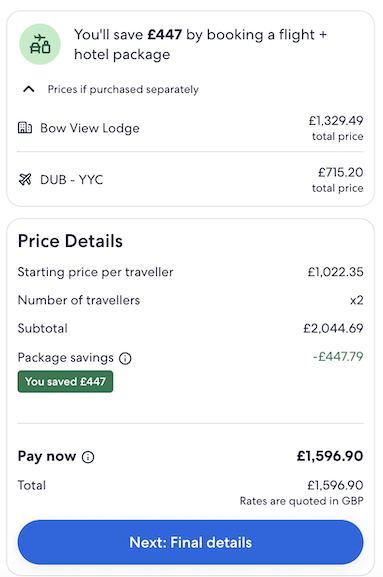Image resolution: width=383 pixels, height=577 pixels.
Task: Collapse the Prices if purchased separately chevron
Action: point(29,89)
